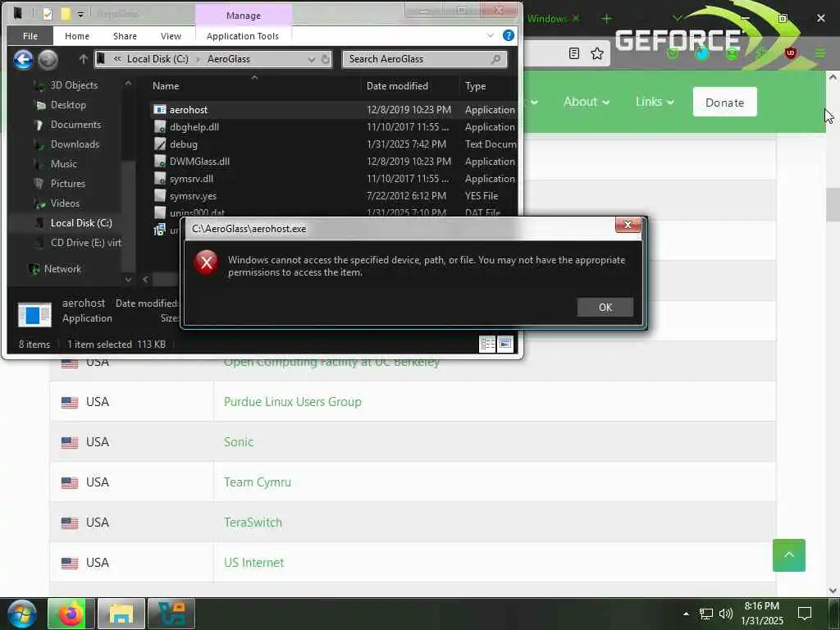Viewport: 840px width, 630px height.
Task: Open the Sonic mirror link
Action: coord(239,442)
